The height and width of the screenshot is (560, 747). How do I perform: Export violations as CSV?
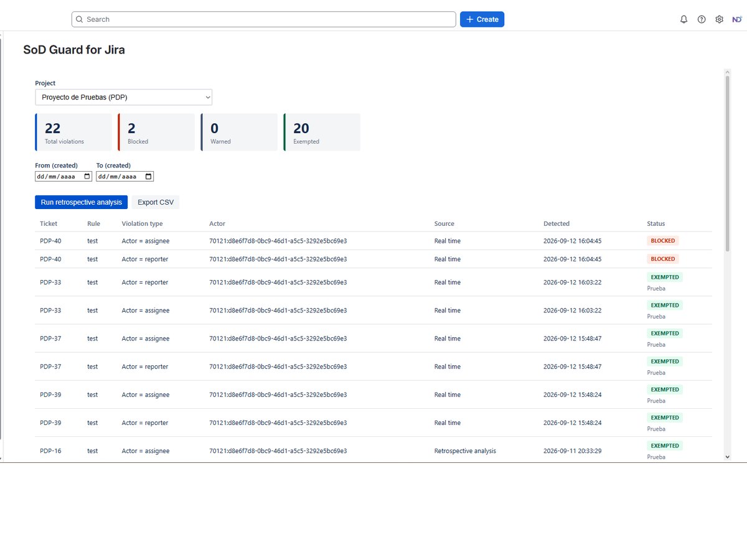(x=156, y=202)
